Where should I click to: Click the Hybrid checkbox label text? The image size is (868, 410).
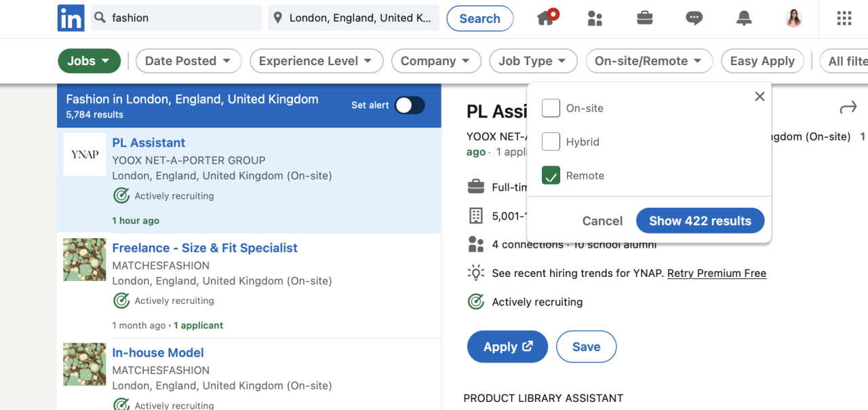pyautogui.click(x=583, y=142)
